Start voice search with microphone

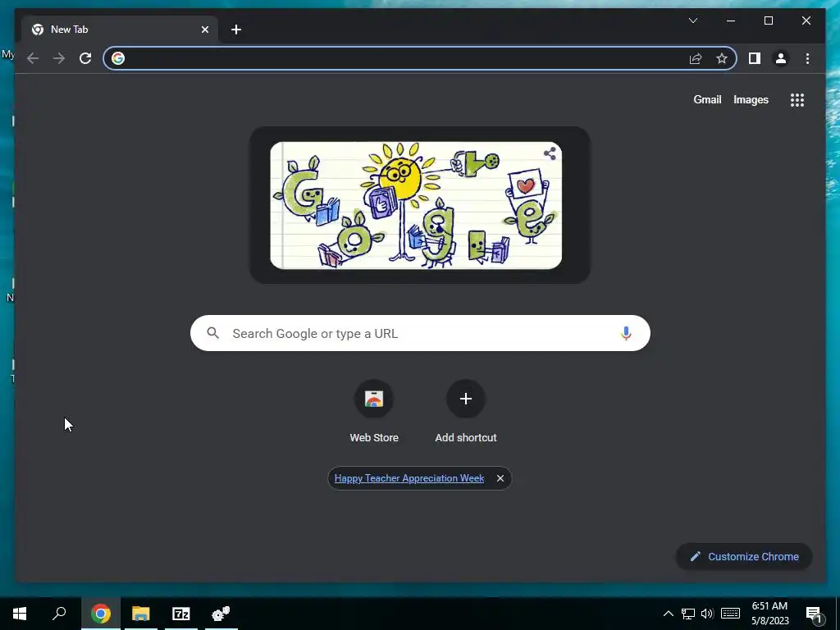click(x=626, y=333)
